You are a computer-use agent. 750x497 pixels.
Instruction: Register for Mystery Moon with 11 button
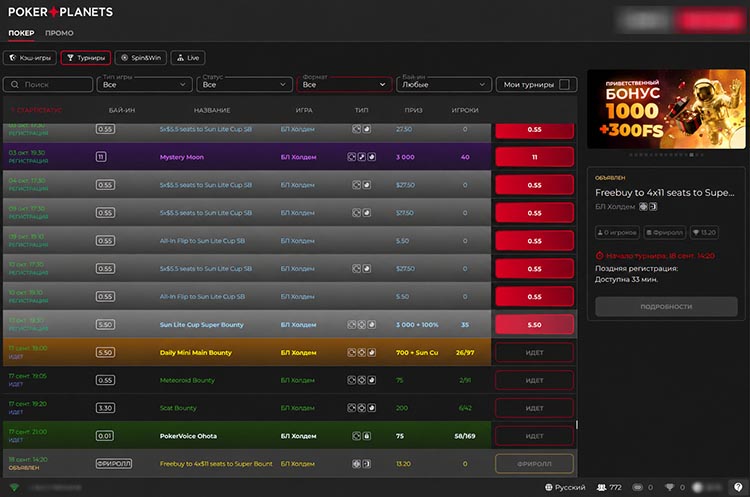[x=534, y=157]
